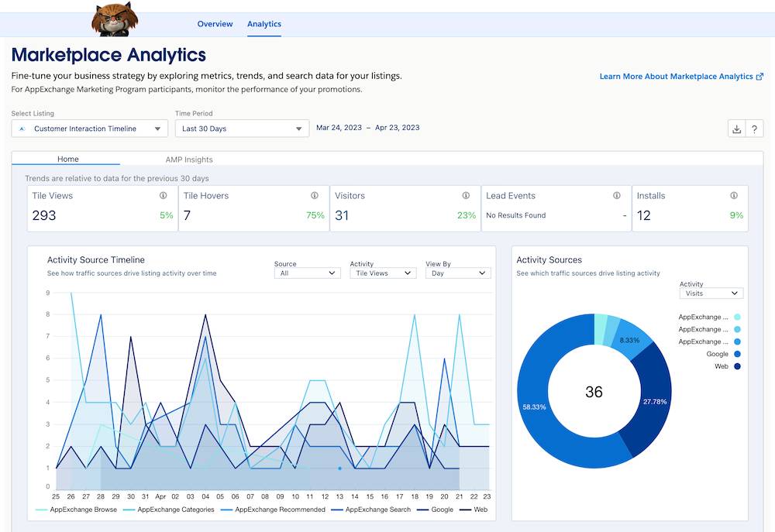This screenshot has width=775, height=532.
Task: Switch to the AMP Insights tab
Action: (188, 160)
